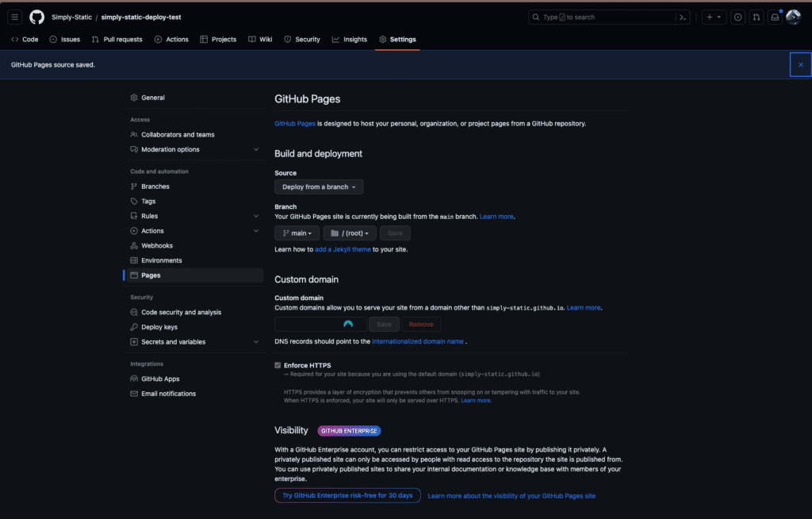Click the Secrets and variables asterisk icon
This screenshot has height=519, width=812.
coord(134,342)
